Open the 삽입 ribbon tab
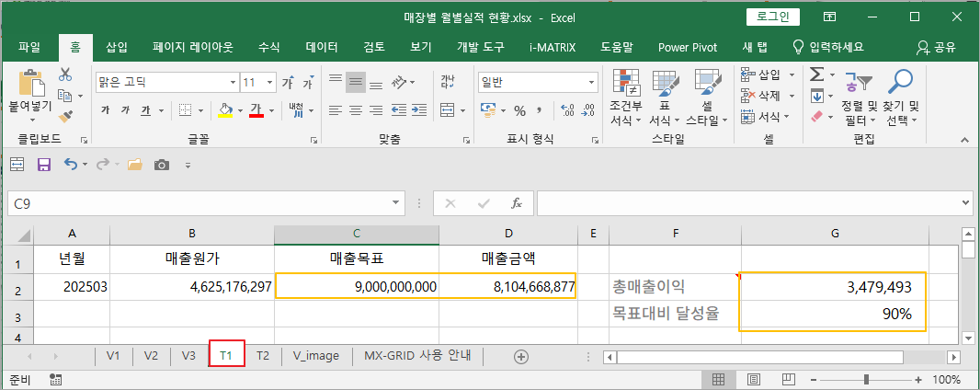Viewport: 980px width, 390px height. pyautogui.click(x=117, y=47)
